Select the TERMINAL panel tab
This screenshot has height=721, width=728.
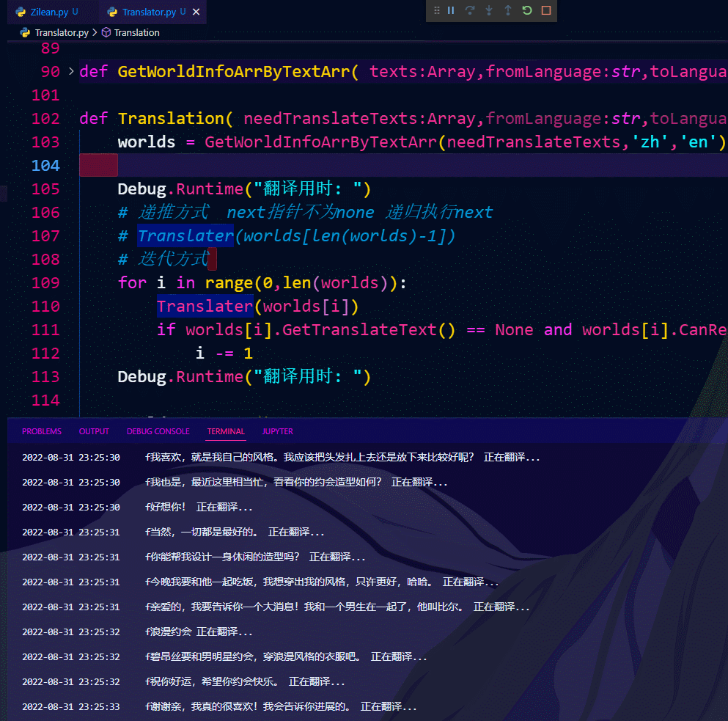point(226,431)
